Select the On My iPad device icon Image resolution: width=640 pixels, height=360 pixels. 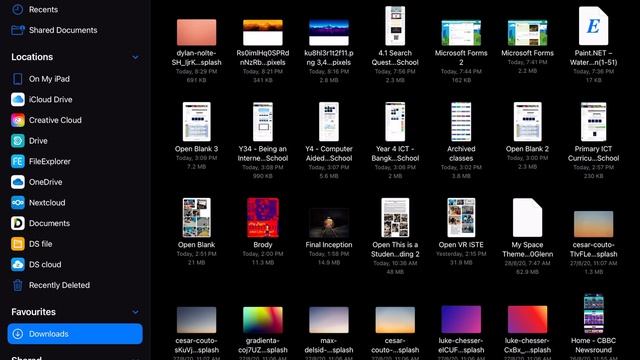18,79
